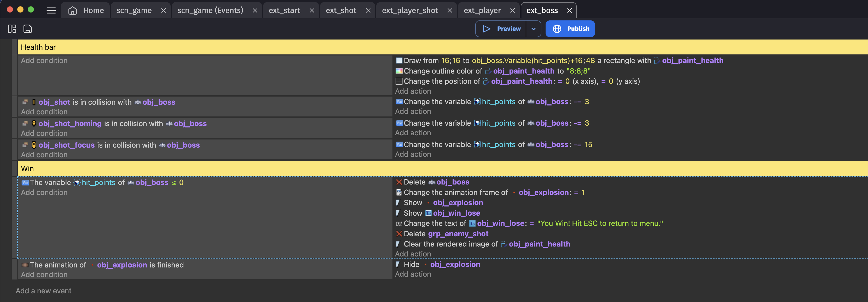Click the Change position action icon
The width and height of the screenshot is (868, 302).
tap(399, 81)
